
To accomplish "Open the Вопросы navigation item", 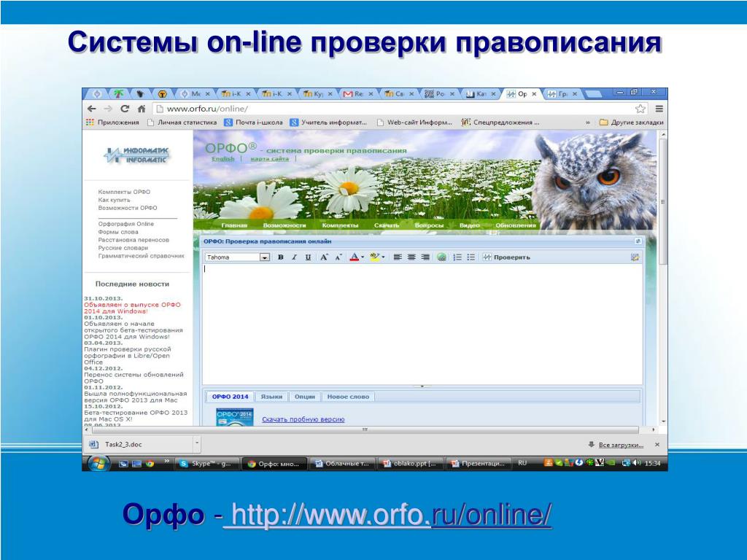I will click(429, 225).
